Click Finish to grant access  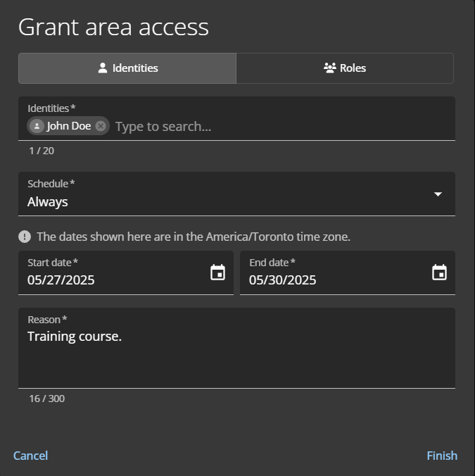tap(442, 456)
